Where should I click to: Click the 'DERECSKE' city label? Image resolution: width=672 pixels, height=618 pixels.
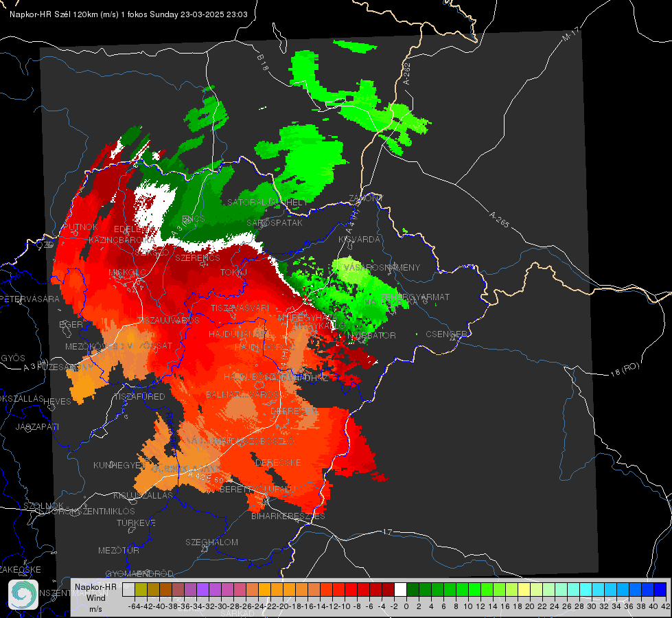coord(278,463)
